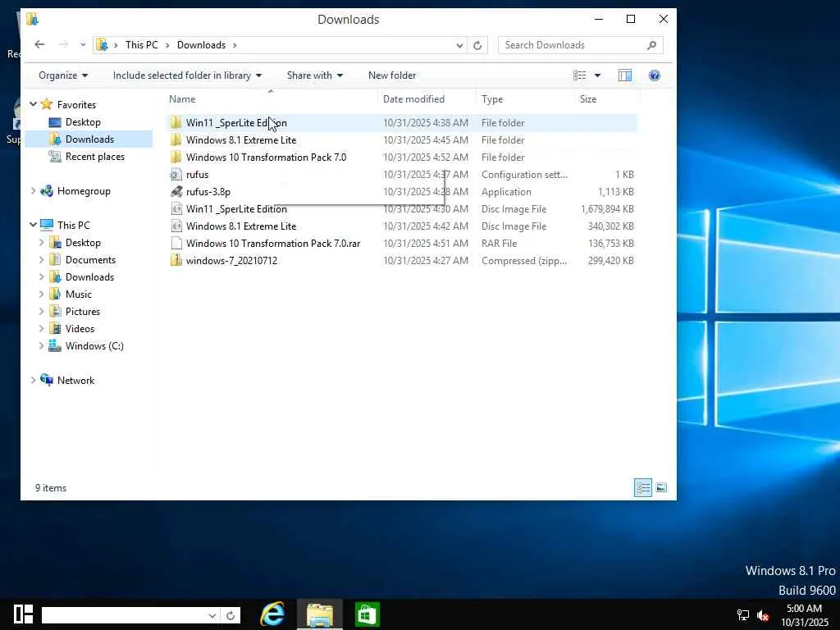This screenshot has height=630, width=840.
Task: Expand the Network tree node
Action: (x=34, y=381)
